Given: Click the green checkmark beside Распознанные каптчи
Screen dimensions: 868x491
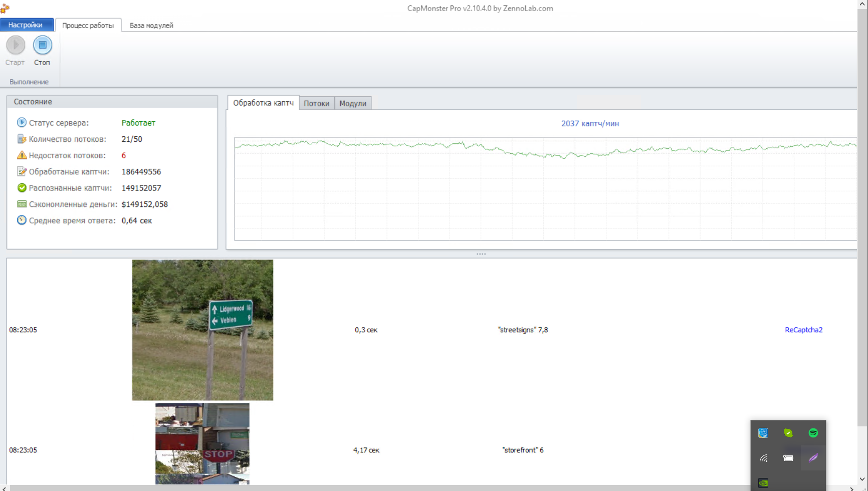Looking at the screenshot, I should (22, 188).
